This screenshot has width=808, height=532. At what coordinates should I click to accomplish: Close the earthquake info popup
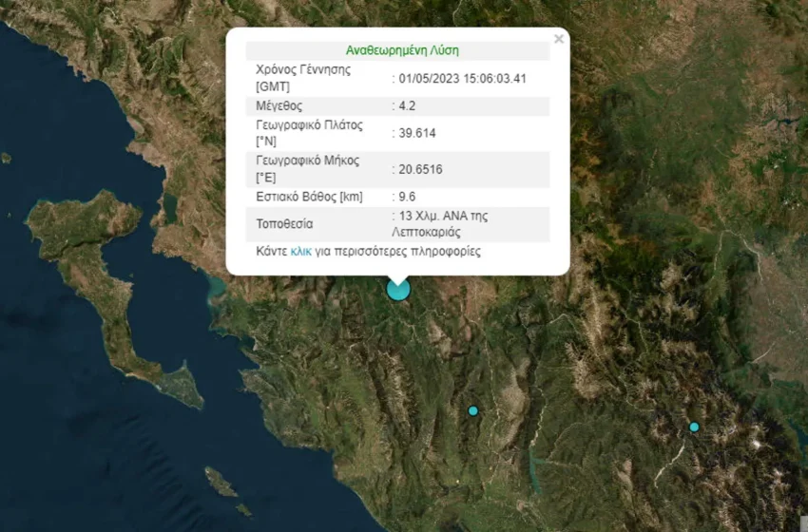pos(559,39)
